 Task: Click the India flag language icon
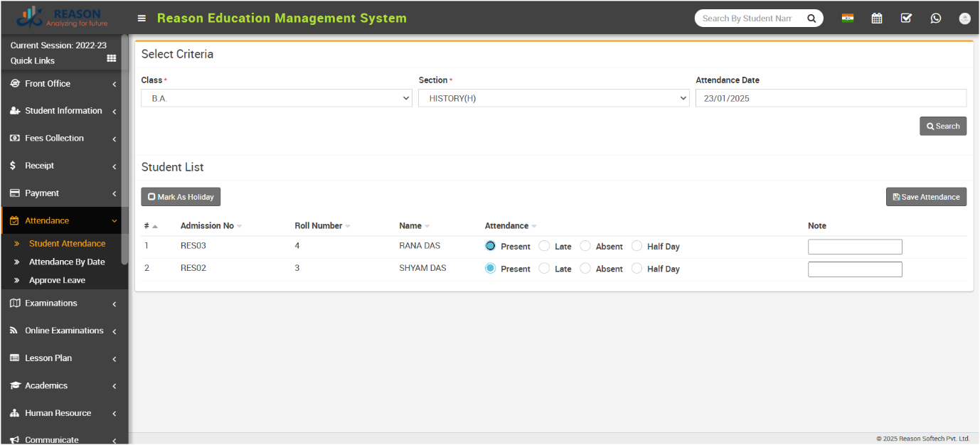click(x=847, y=18)
